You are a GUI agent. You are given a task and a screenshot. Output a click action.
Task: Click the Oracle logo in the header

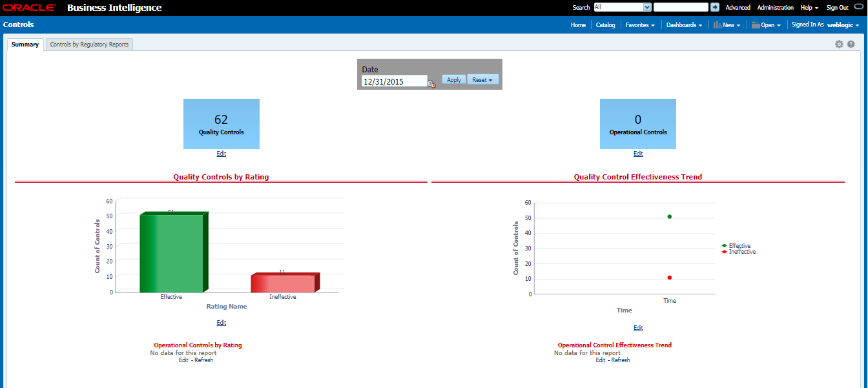[x=29, y=7]
